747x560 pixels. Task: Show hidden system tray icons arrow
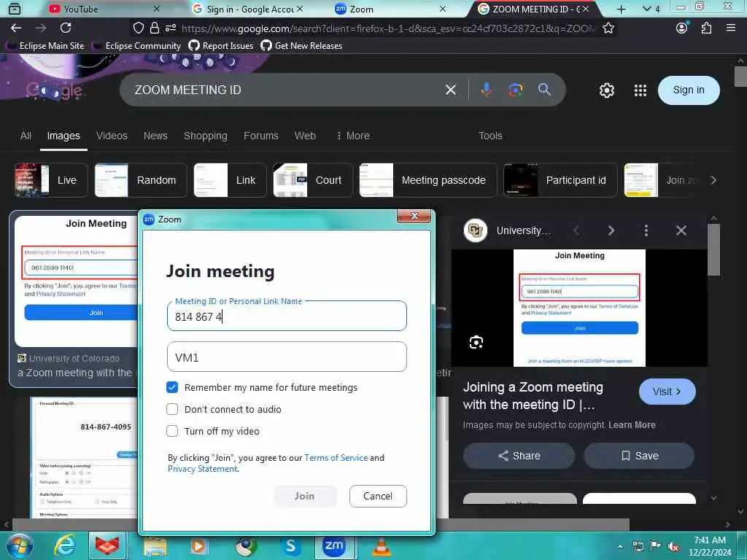click(620, 547)
